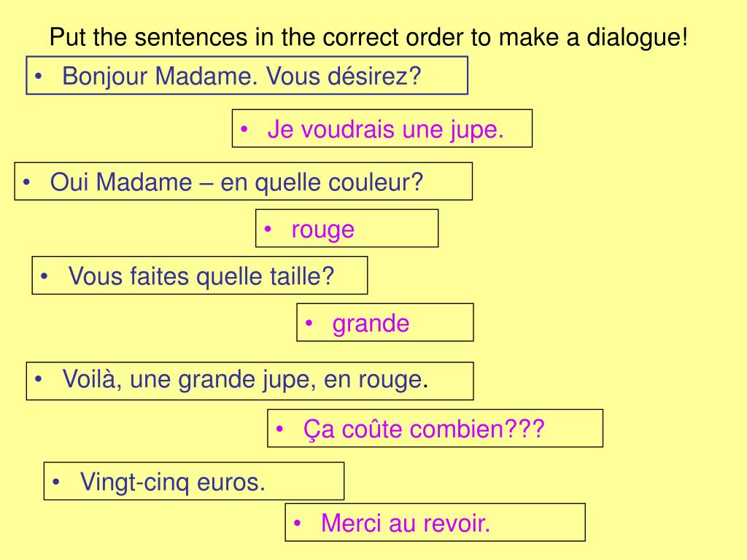Click the bullet point before 'rouge'

pyautogui.click(x=268, y=230)
